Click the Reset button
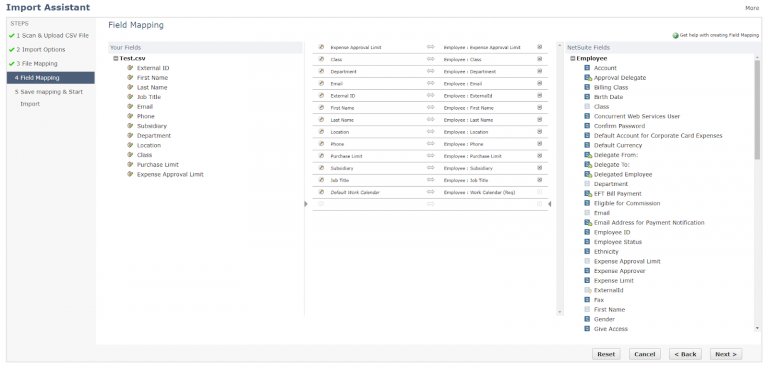This screenshot has width=768, height=370. coord(606,354)
